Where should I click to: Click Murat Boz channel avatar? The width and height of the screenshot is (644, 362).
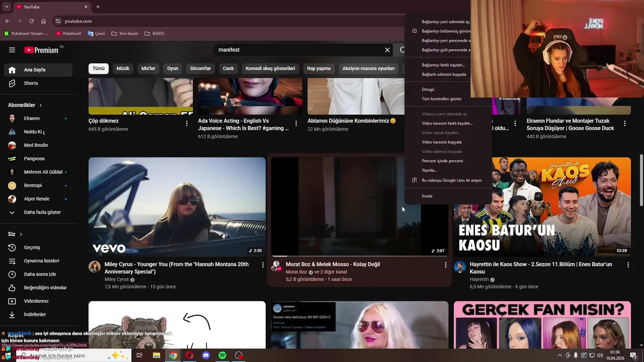tap(276, 265)
